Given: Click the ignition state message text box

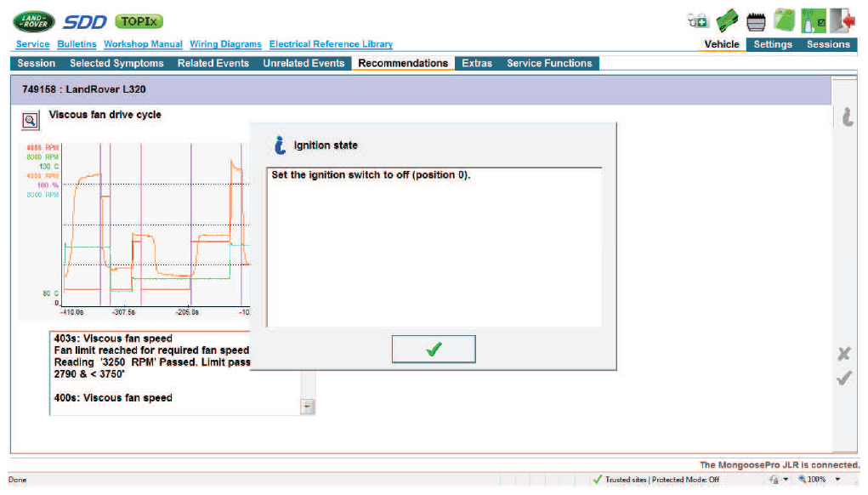Looking at the screenshot, I should 434,247.
